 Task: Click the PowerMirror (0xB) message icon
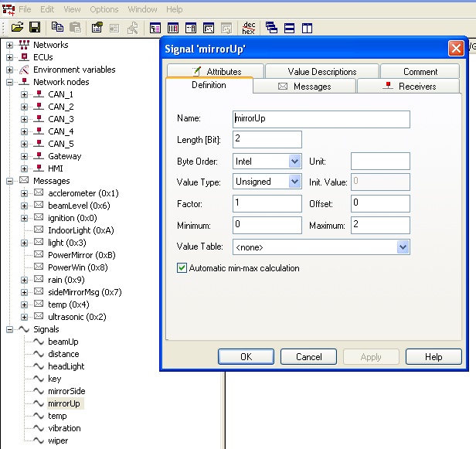tap(39, 255)
